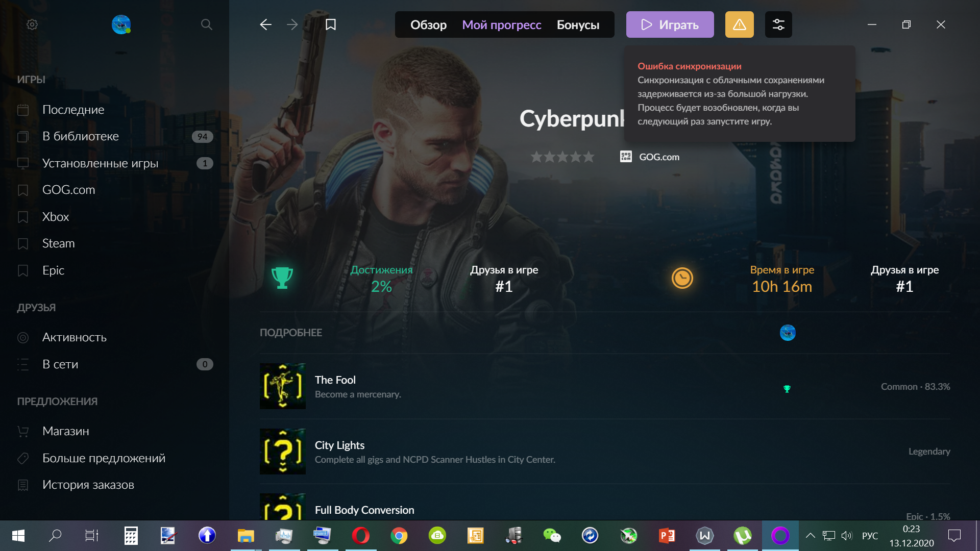Click the yellow sync warning icon

click(x=739, y=24)
